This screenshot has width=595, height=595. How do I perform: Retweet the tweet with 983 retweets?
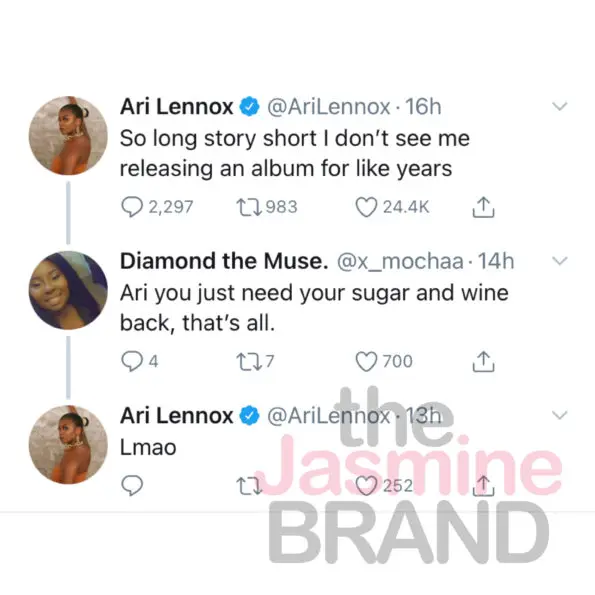tap(249, 207)
